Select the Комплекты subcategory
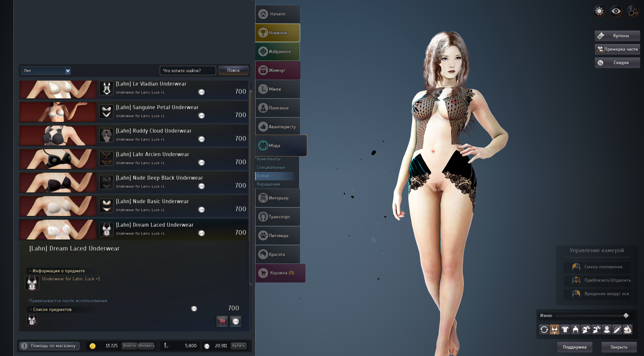The width and height of the screenshot is (644, 356). coord(269,159)
